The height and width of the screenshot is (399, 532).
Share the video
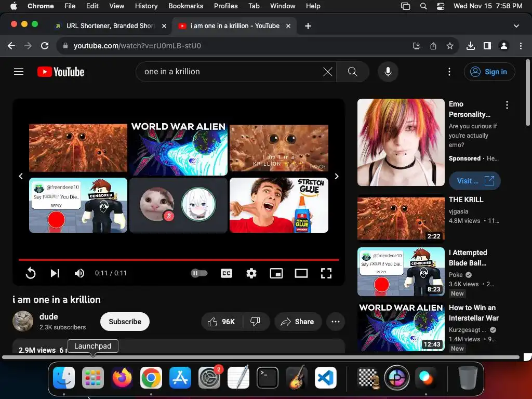(298, 322)
